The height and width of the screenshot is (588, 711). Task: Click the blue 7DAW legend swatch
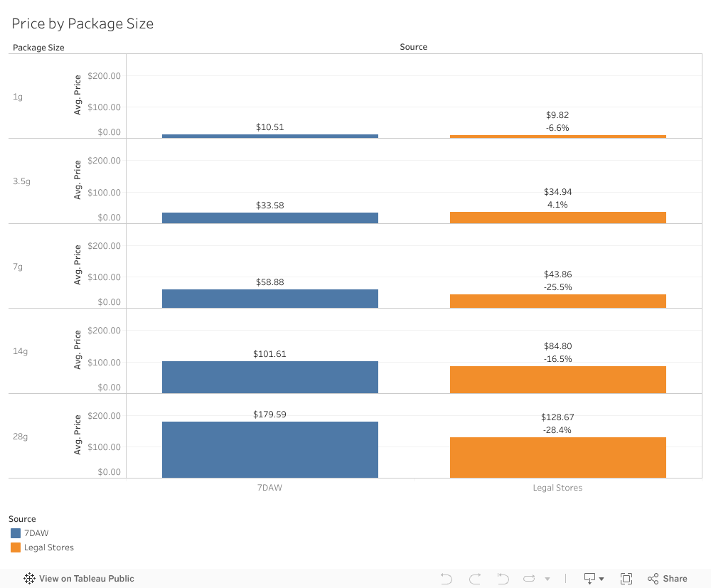[16, 533]
